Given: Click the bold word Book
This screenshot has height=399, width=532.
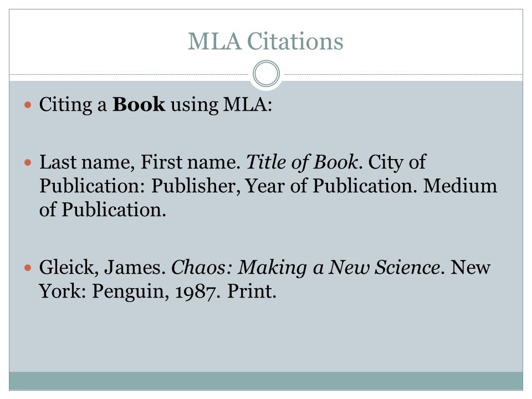Looking at the screenshot, I should point(139,104).
